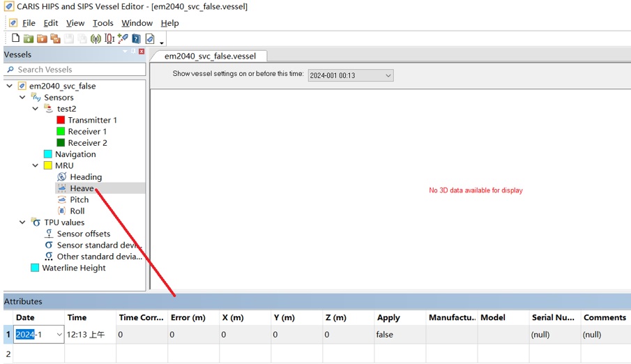631x364 pixels.
Task: Click the Heading compass icon
Action: [x=61, y=176]
